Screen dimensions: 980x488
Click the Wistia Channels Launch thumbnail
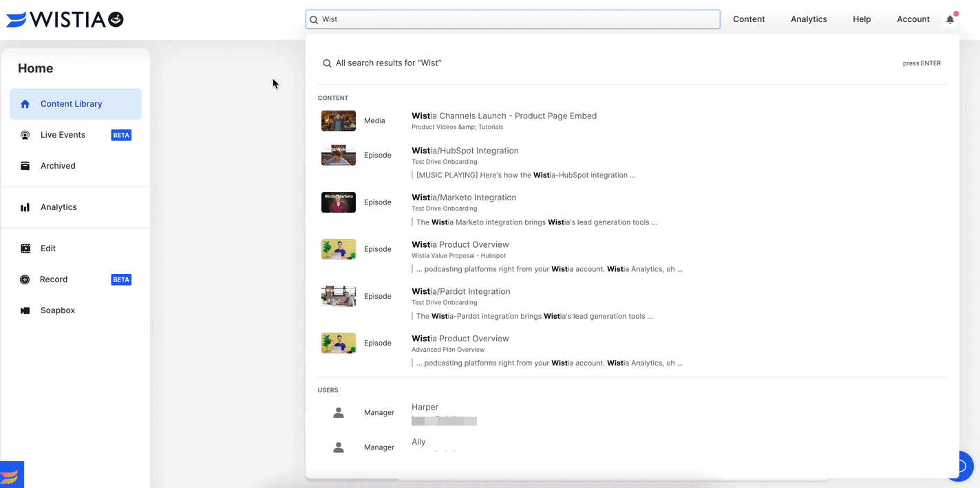pos(339,121)
